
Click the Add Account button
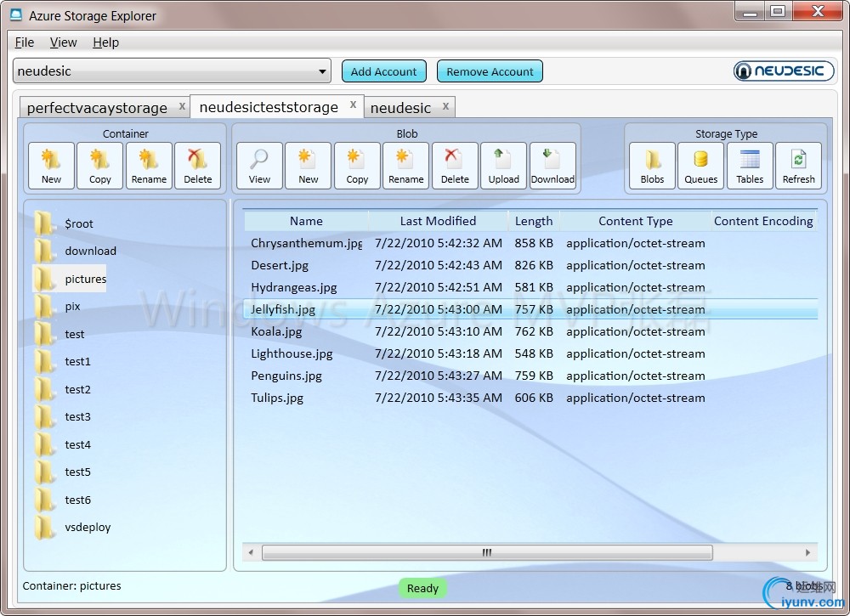384,71
